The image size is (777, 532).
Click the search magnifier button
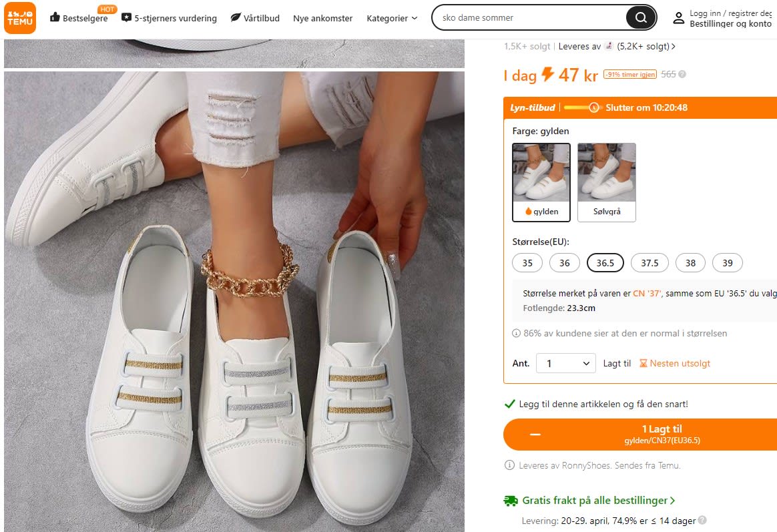click(x=641, y=18)
